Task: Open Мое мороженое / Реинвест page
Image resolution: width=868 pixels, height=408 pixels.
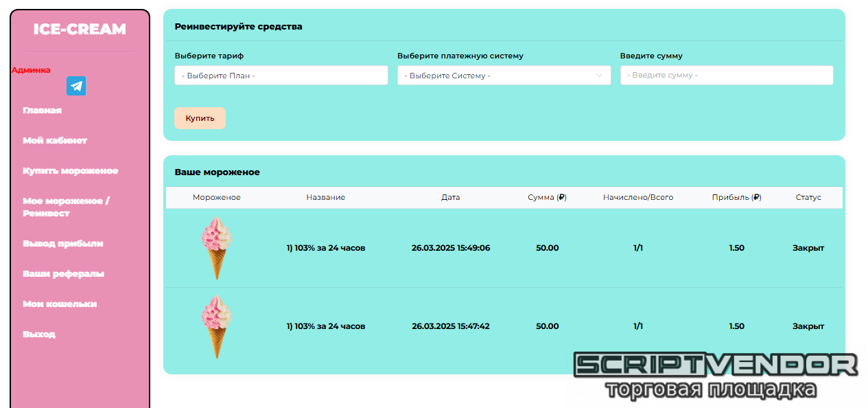Action: (x=66, y=207)
